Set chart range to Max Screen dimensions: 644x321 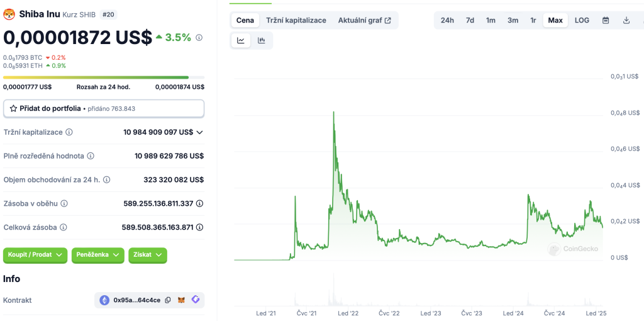point(555,20)
